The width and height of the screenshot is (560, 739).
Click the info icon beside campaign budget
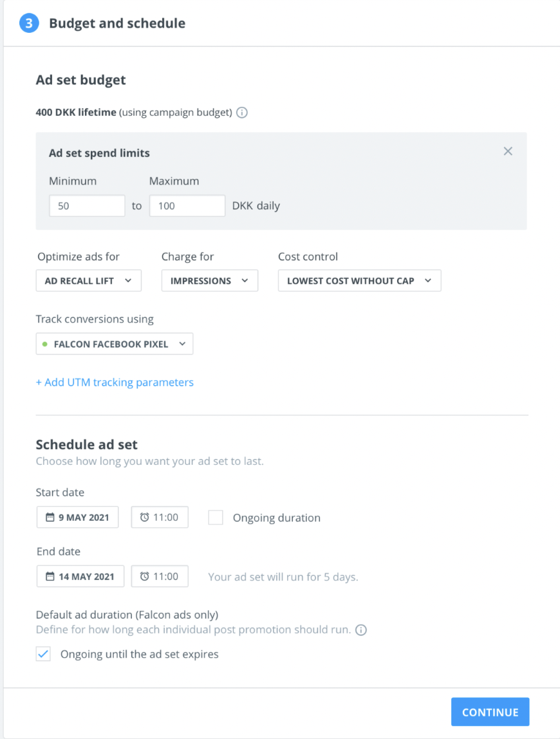[x=242, y=113]
